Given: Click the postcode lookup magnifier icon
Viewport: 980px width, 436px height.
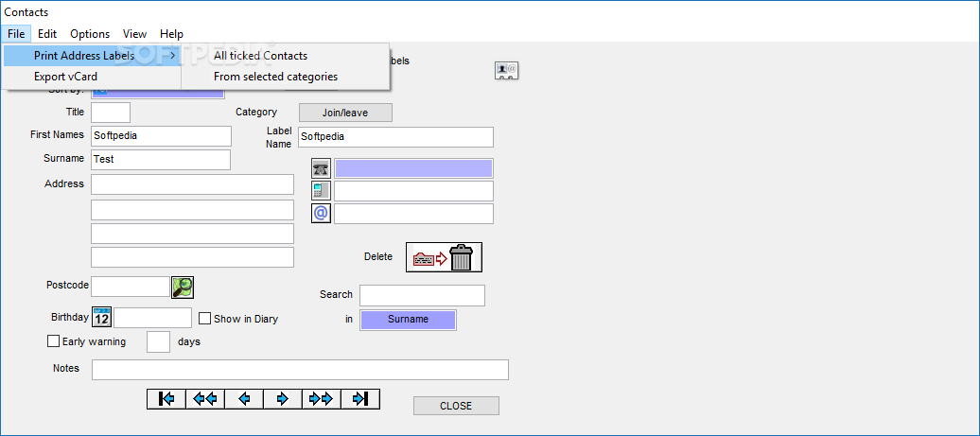Looking at the screenshot, I should click(182, 287).
